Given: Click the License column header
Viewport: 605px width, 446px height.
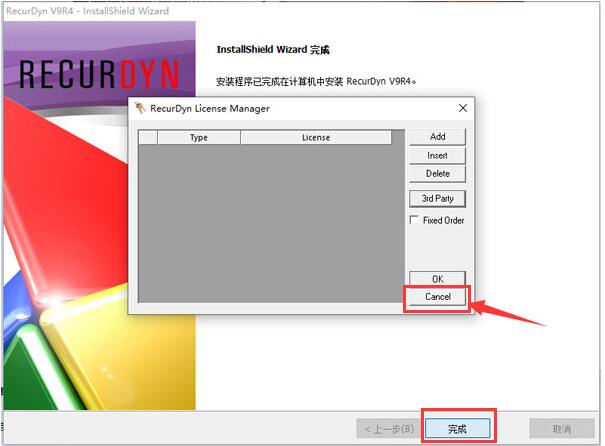Looking at the screenshot, I should pyautogui.click(x=316, y=137).
